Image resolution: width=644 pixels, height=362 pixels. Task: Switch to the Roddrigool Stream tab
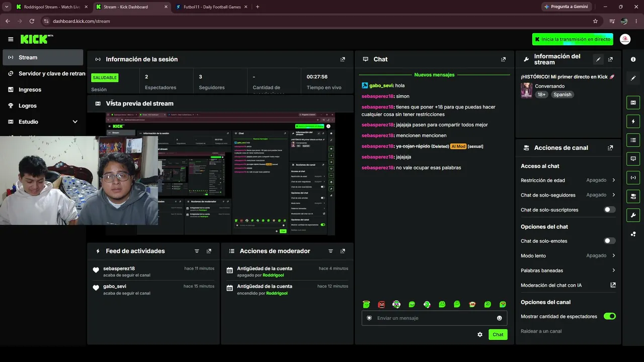pyautogui.click(x=52, y=7)
